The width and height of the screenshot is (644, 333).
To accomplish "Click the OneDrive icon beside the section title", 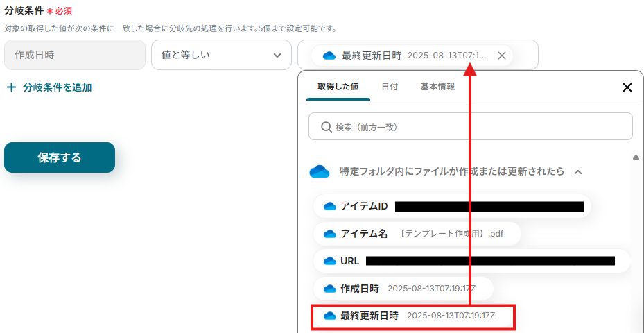I will tap(320, 171).
